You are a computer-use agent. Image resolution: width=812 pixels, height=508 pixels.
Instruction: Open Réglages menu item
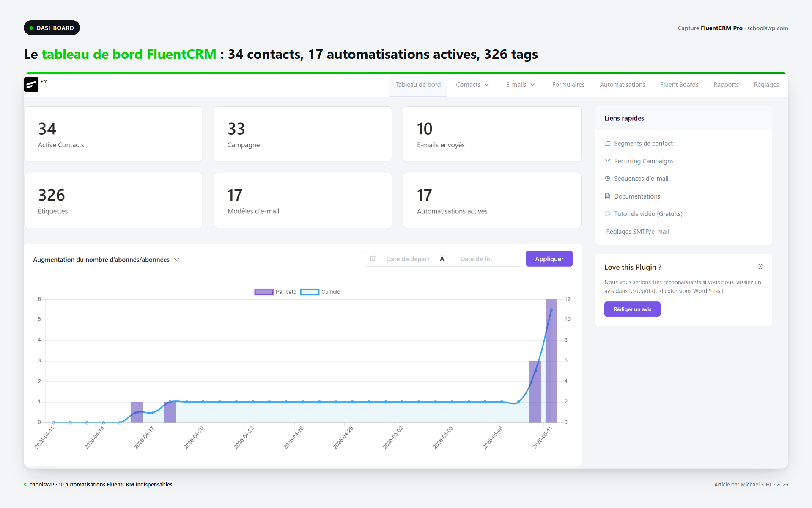point(766,85)
